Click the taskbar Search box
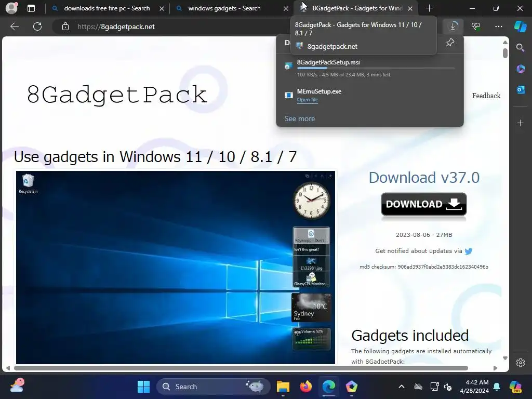 (x=213, y=387)
